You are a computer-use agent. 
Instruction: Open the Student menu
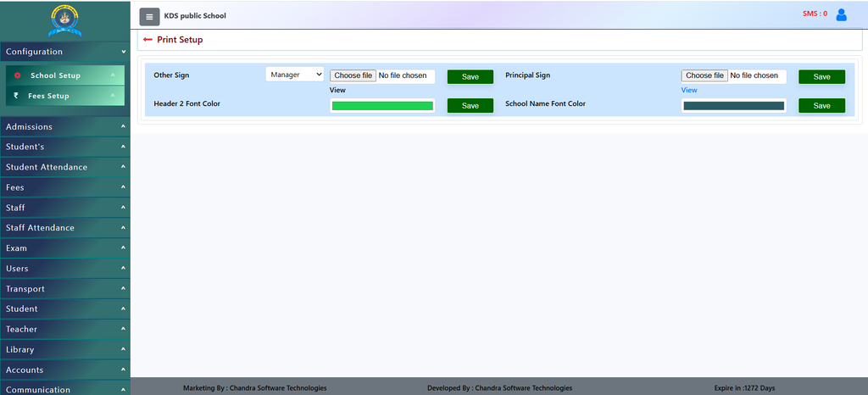[x=64, y=309]
